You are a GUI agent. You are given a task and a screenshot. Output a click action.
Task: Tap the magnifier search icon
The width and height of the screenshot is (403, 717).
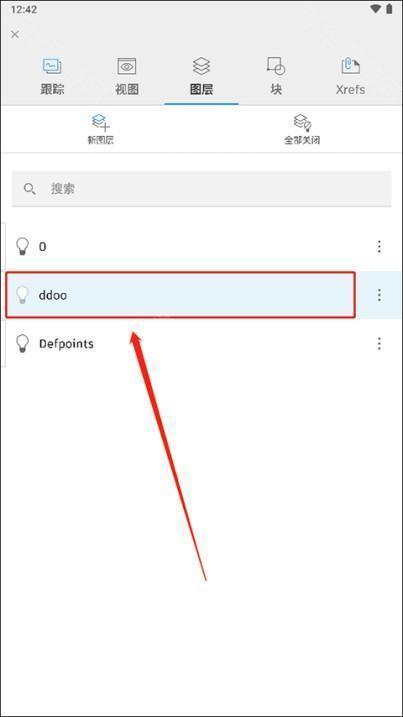point(30,189)
